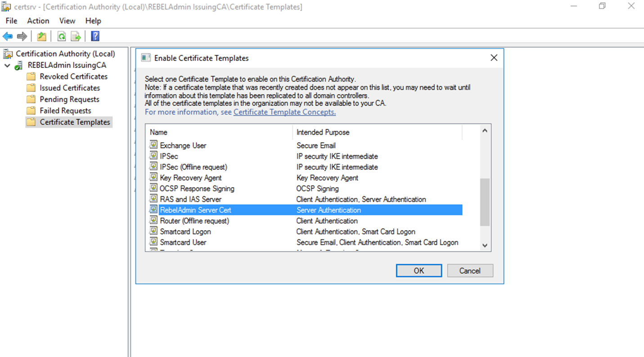Select the Smartcard Logon template icon
644x357 pixels.
coord(153,231)
